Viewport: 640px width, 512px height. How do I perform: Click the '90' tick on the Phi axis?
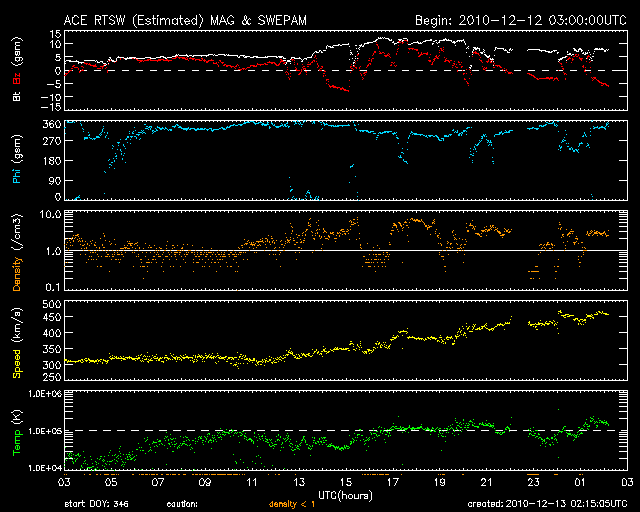[x=56, y=180]
